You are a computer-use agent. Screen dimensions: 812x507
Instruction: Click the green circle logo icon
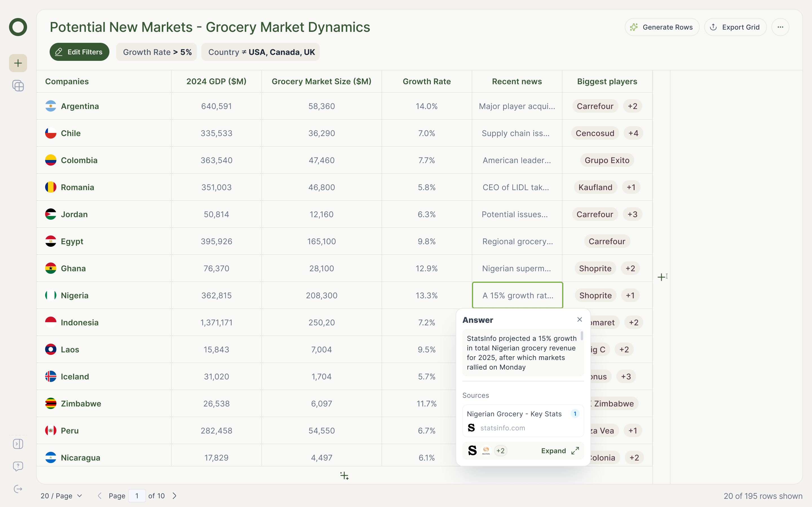coord(18,27)
